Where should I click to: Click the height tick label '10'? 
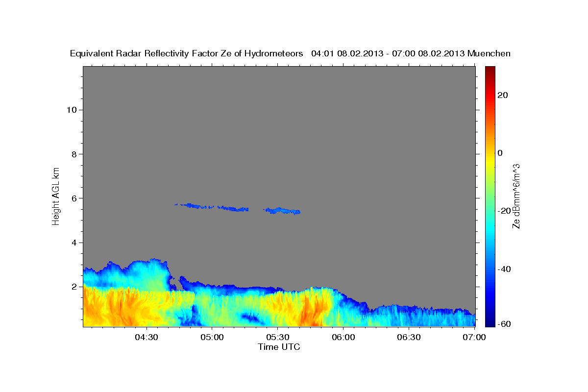coord(71,110)
